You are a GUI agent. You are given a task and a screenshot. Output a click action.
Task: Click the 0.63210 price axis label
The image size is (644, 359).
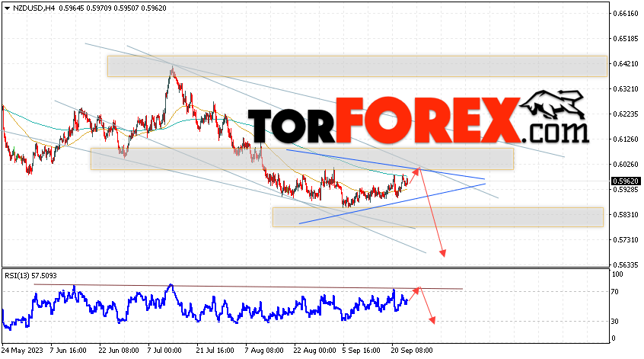(x=626, y=89)
